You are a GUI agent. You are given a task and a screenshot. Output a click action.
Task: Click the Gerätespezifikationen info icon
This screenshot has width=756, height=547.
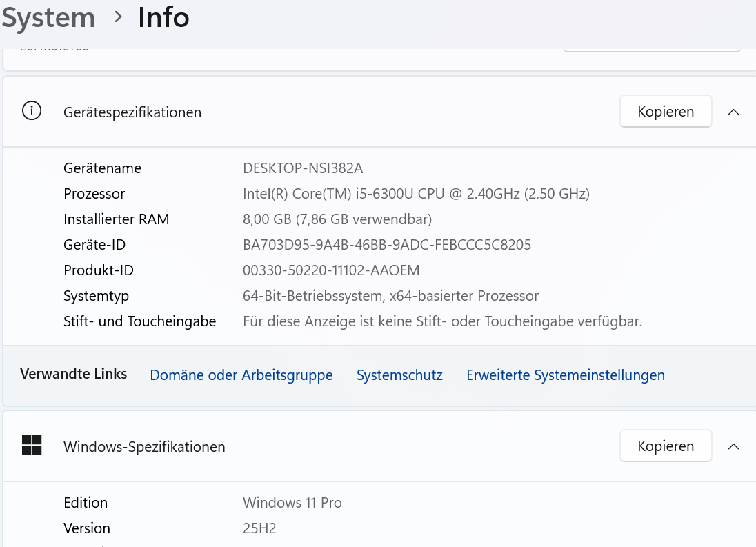pos(32,111)
